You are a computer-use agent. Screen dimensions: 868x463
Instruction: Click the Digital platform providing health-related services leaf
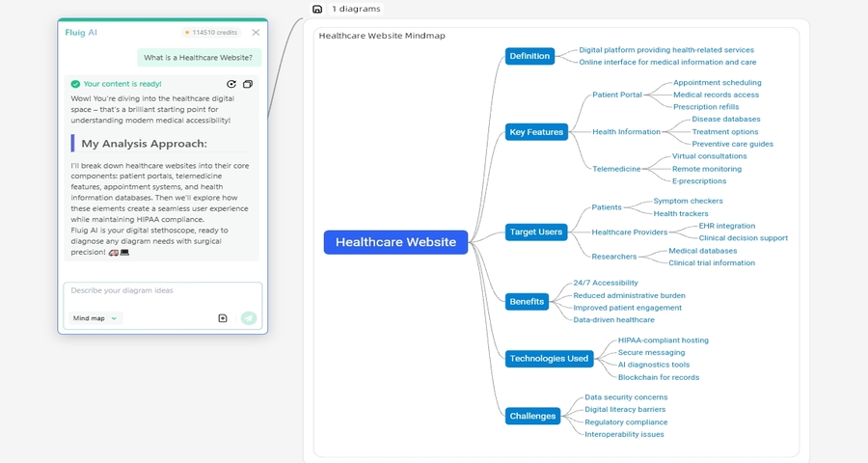[x=666, y=50]
